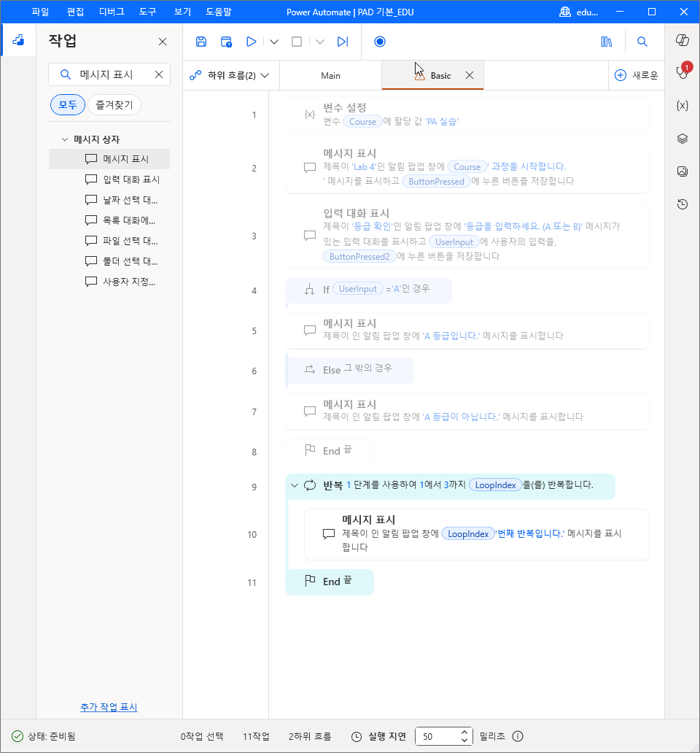This screenshot has width=700, height=753.
Task: Click the Run next action icon
Action: click(343, 42)
